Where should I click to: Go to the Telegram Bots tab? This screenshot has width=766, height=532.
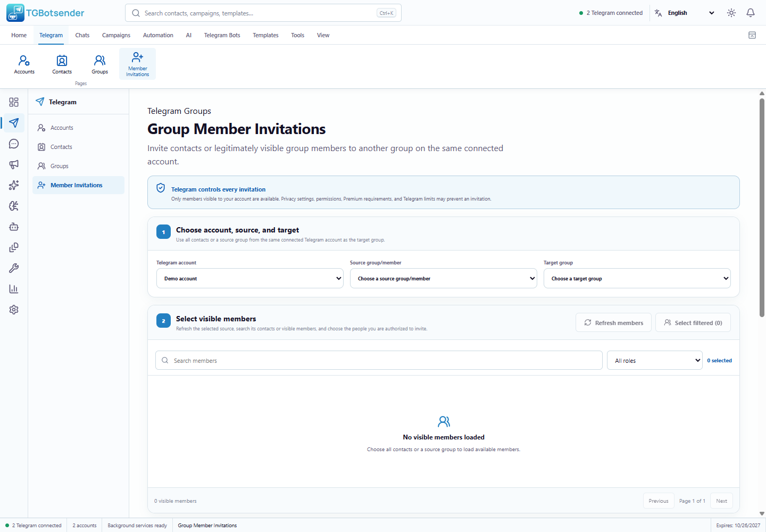222,35
